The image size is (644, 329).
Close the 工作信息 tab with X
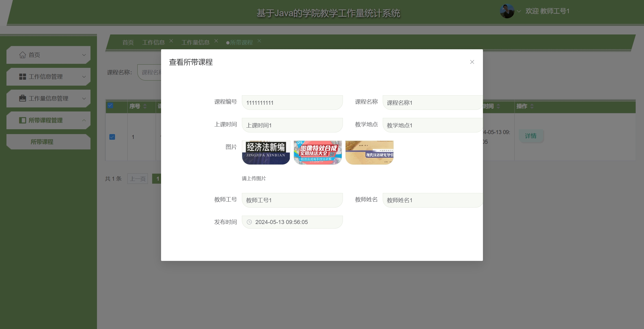pyautogui.click(x=171, y=41)
